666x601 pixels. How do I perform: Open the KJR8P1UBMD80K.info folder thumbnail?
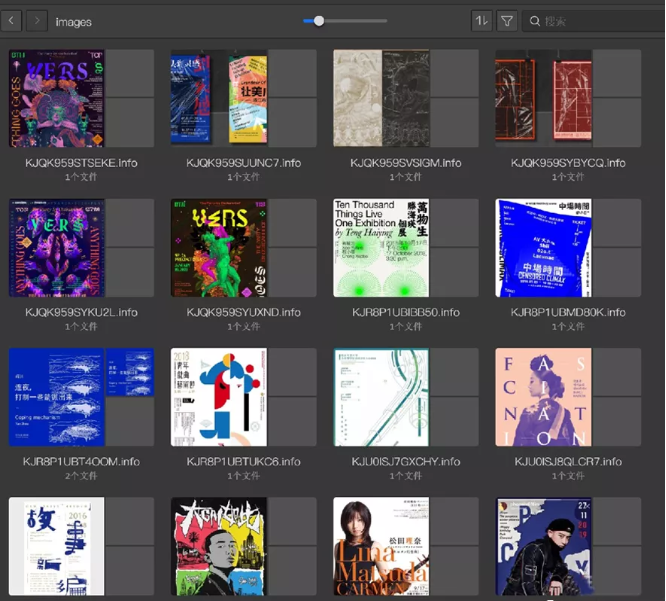pyautogui.click(x=568, y=248)
